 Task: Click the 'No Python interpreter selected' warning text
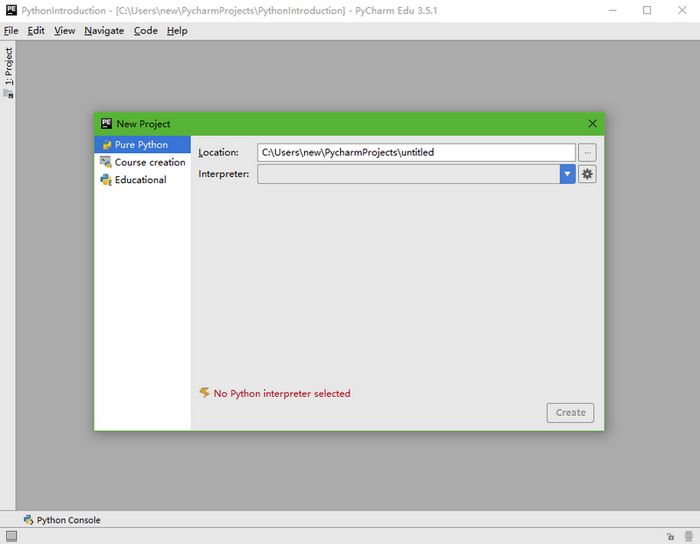(x=282, y=394)
